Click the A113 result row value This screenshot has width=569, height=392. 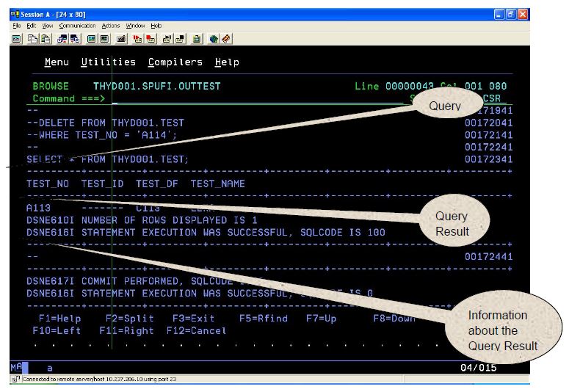tap(38, 208)
